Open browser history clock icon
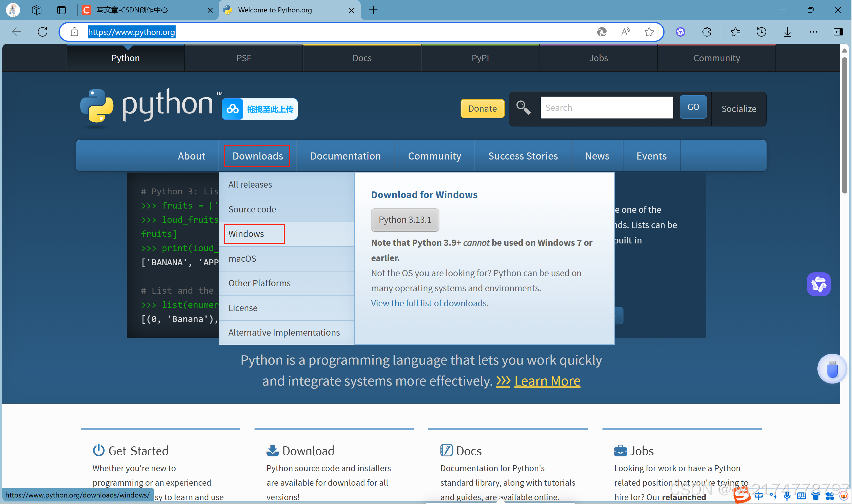This screenshot has height=504, width=852. [x=761, y=32]
